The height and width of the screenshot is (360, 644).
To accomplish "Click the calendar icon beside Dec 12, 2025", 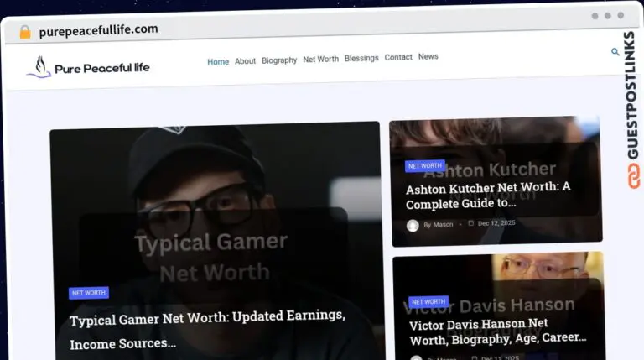I will [470, 223].
